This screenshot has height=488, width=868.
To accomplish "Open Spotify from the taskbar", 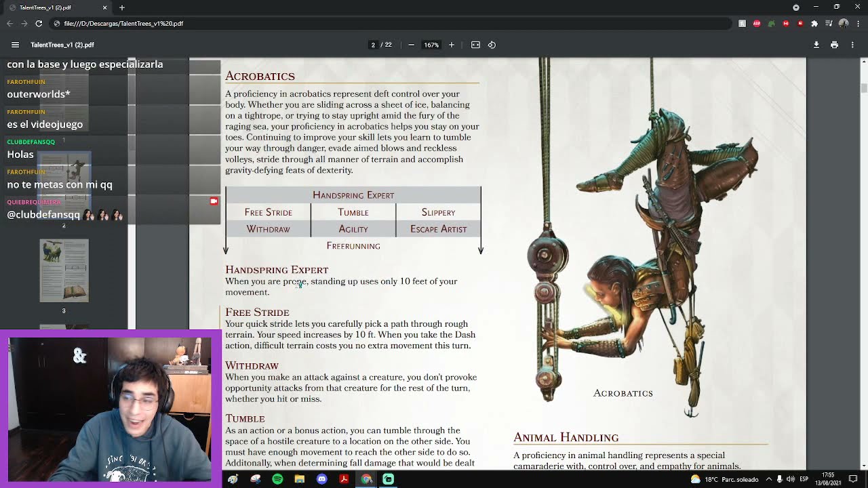I will point(277,479).
